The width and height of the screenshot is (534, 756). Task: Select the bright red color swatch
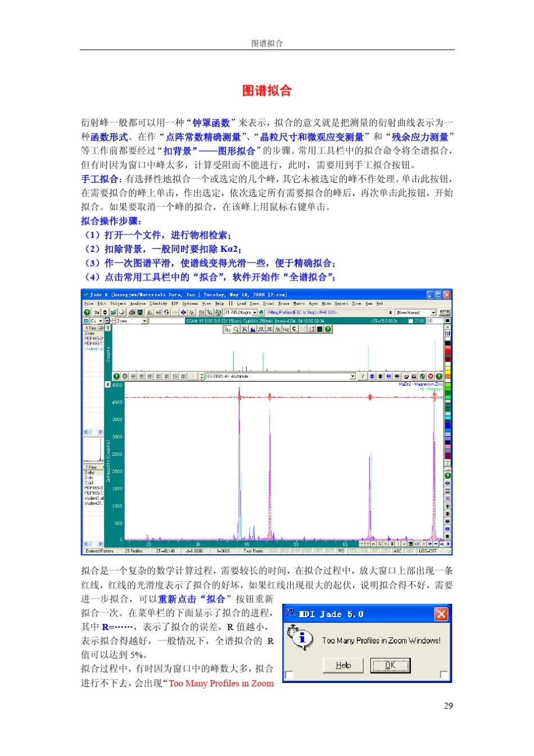447,351
